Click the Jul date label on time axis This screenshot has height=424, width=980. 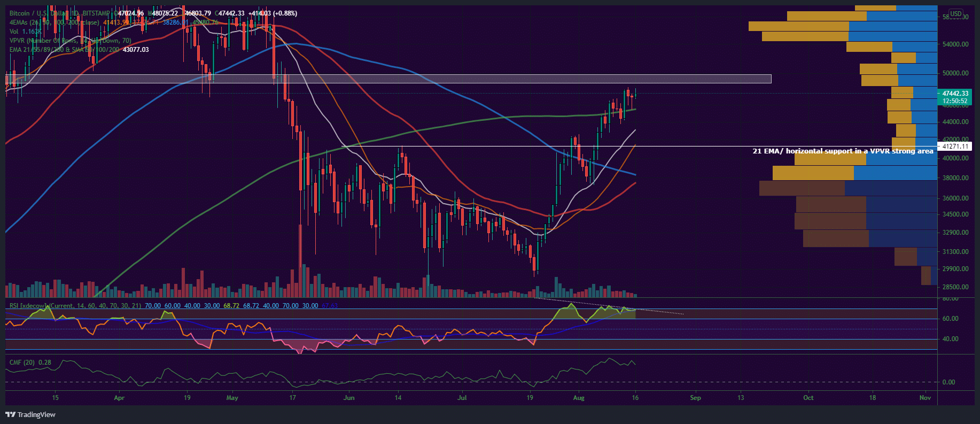[462, 398]
